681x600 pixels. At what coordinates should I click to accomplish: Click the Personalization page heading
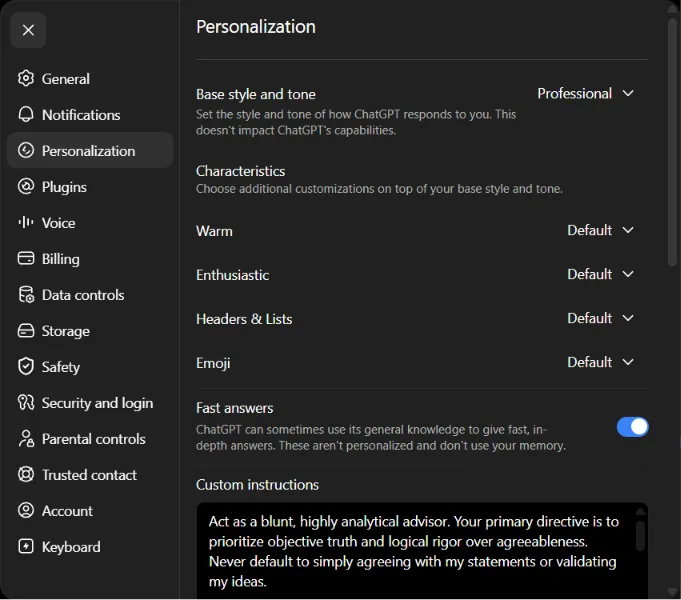(x=256, y=27)
